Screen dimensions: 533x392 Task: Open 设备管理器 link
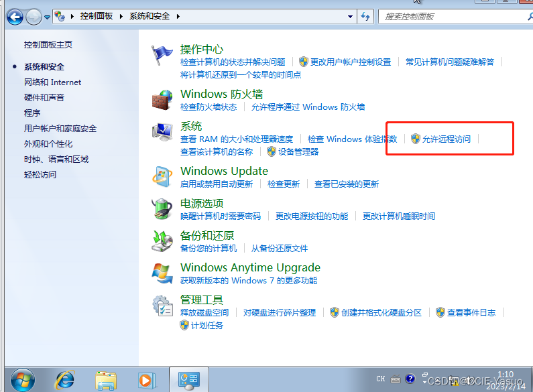pos(298,152)
